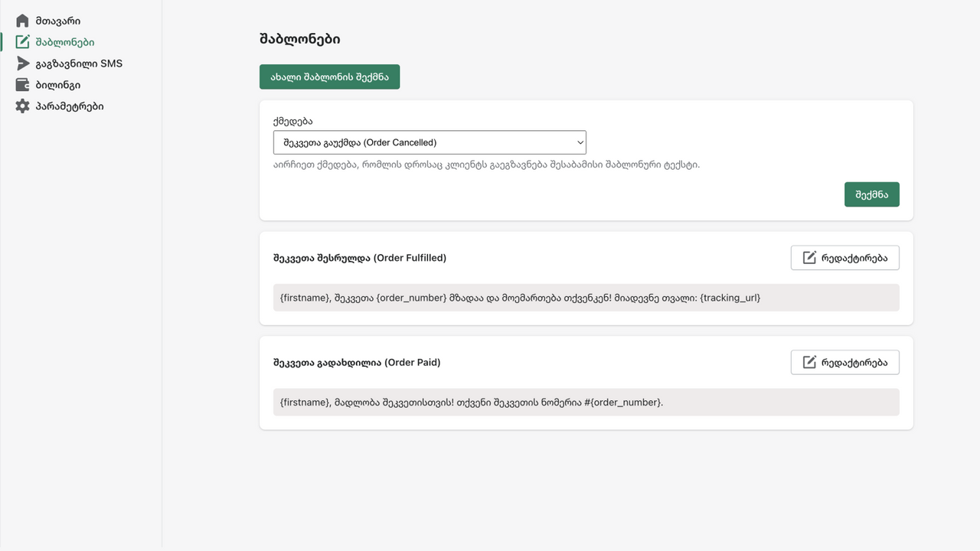
Task: Click the Order Paid template message text
Action: (472, 402)
